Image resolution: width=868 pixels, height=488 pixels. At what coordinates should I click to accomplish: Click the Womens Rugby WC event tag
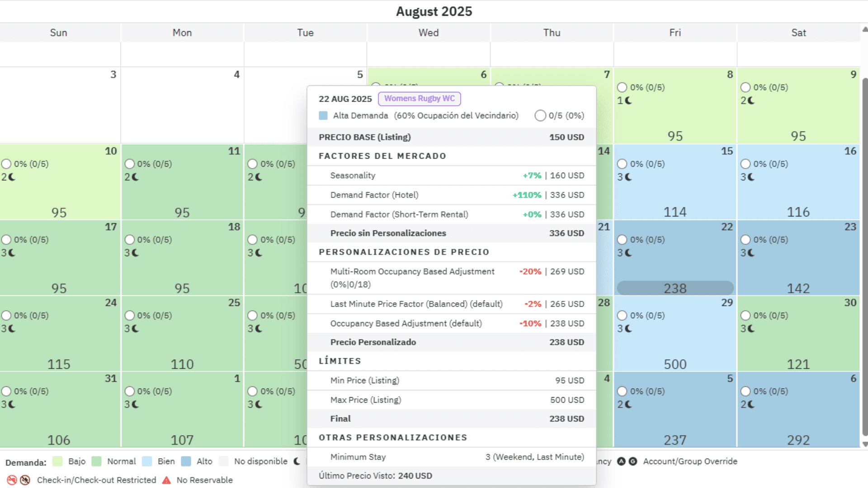click(x=419, y=99)
